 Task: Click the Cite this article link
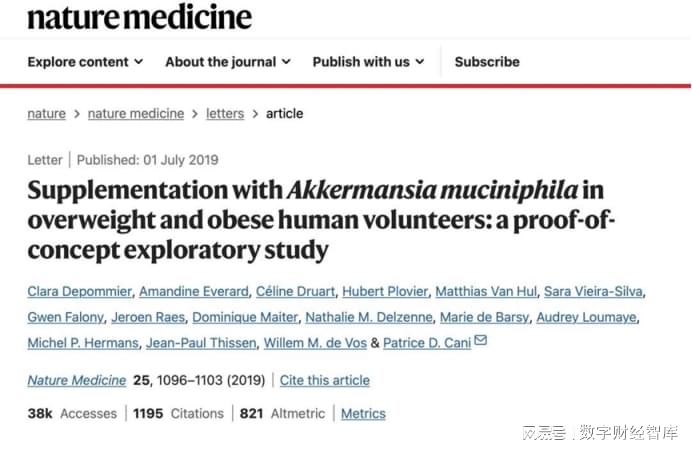pos(325,380)
